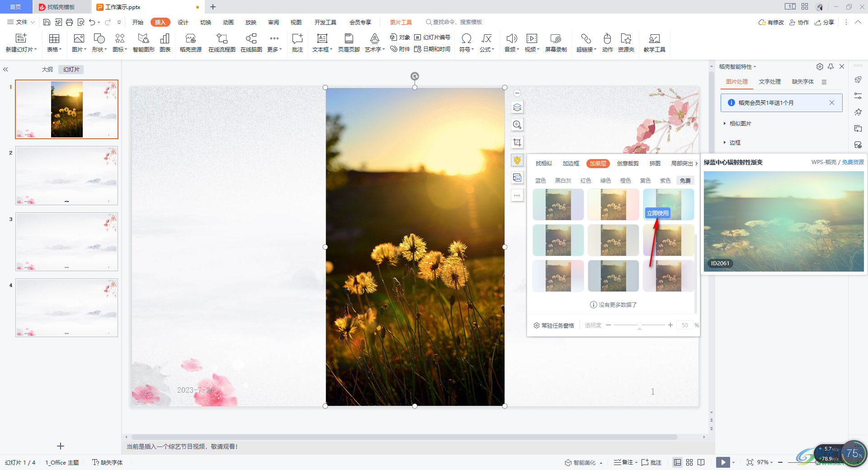Switch to Normal view in status bar
The height and width of the screenshot is (470, 868).
pos(677,462)
